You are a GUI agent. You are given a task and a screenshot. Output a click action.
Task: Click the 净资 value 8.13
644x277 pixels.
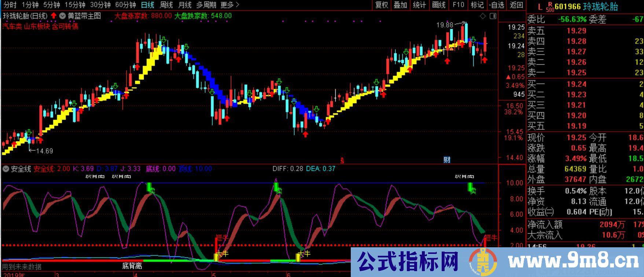click(x=579, y=202)
